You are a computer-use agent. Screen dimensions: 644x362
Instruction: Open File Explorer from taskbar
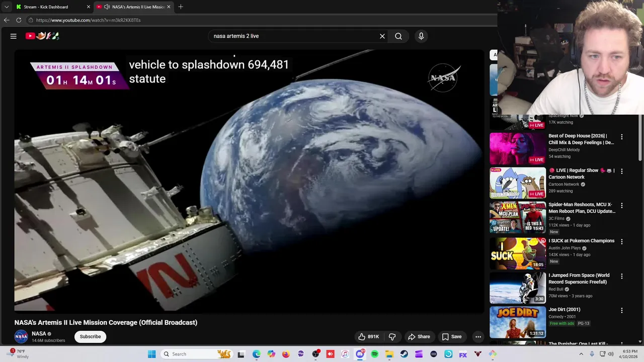coord(389,354)
